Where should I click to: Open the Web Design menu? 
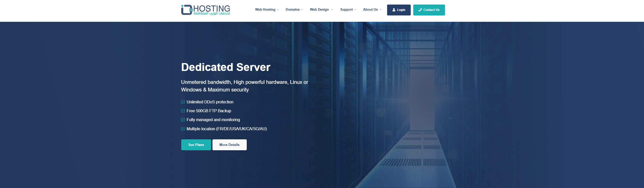coord(319,9)
